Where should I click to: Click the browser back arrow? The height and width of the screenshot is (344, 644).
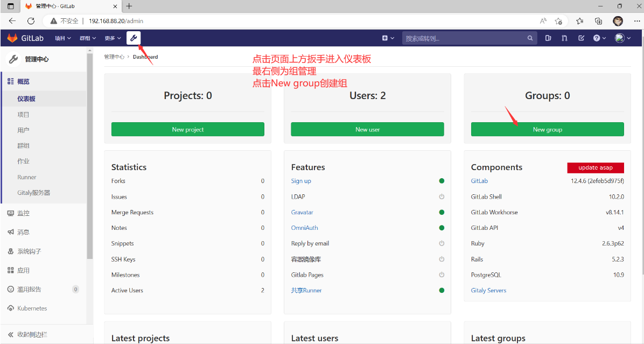coord(12,21)
